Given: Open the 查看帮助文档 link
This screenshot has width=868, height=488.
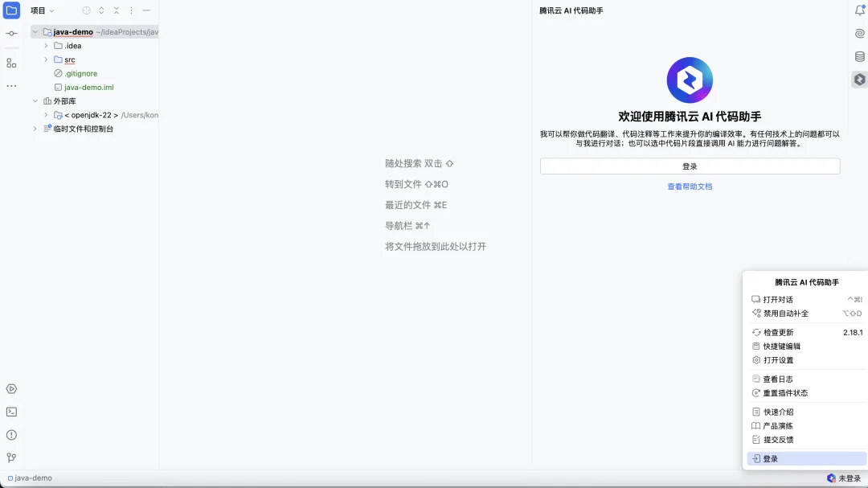Looking at the screenshot, I should 690,187.
